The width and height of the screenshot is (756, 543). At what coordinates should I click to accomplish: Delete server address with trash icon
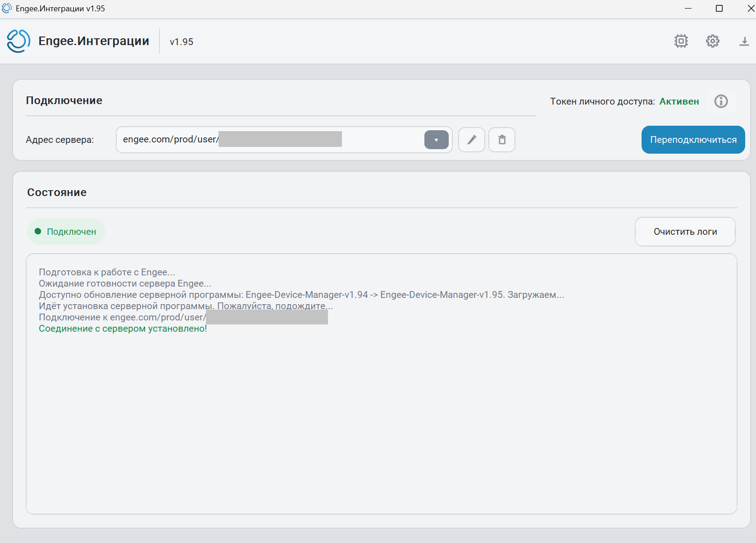(502, 140)
